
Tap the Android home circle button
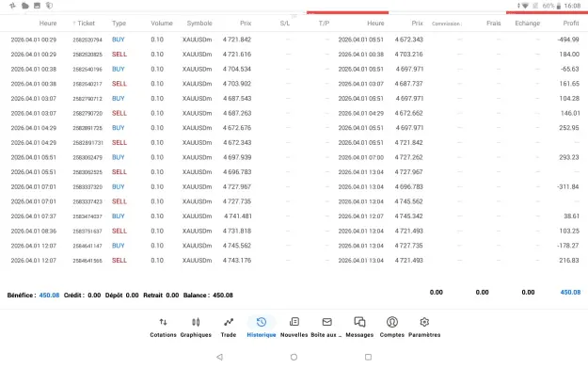pyautogui.click(x=294, y=357)
